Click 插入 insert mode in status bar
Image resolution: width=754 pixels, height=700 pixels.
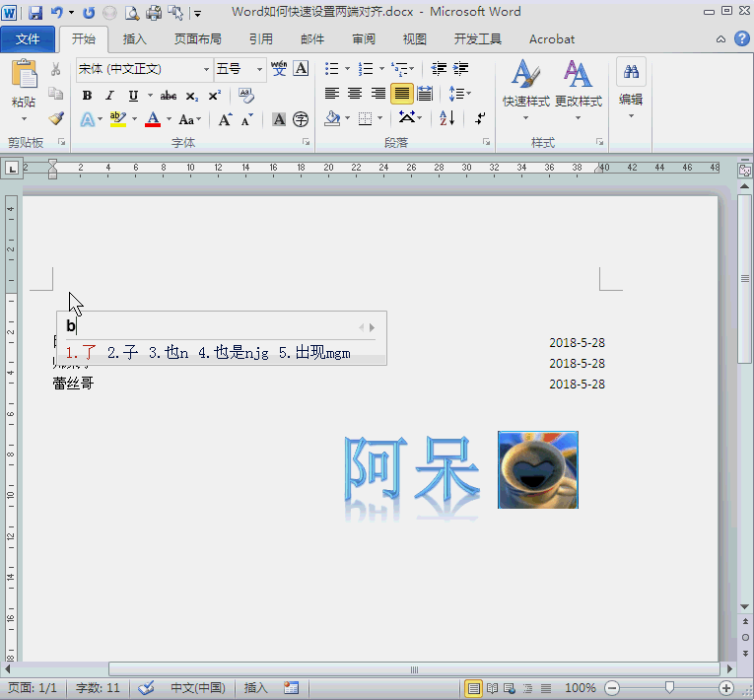(x=255, y=687)
